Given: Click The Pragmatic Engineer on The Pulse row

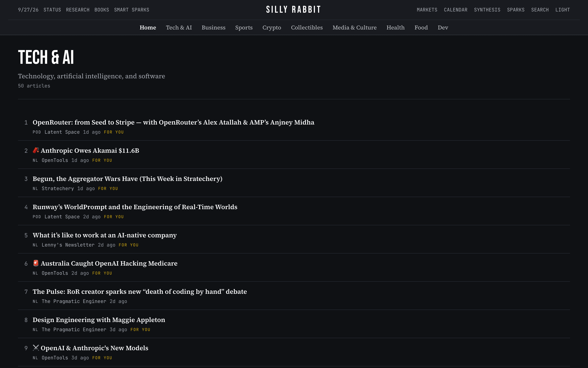Looking at the screenshot, I should [74, 301].
